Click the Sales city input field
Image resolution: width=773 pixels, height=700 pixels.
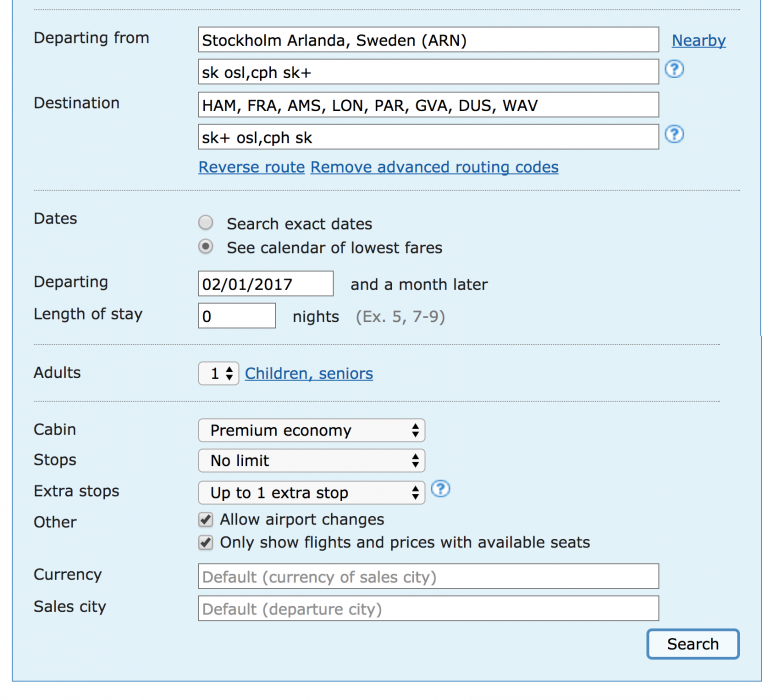tap(428, 609)
